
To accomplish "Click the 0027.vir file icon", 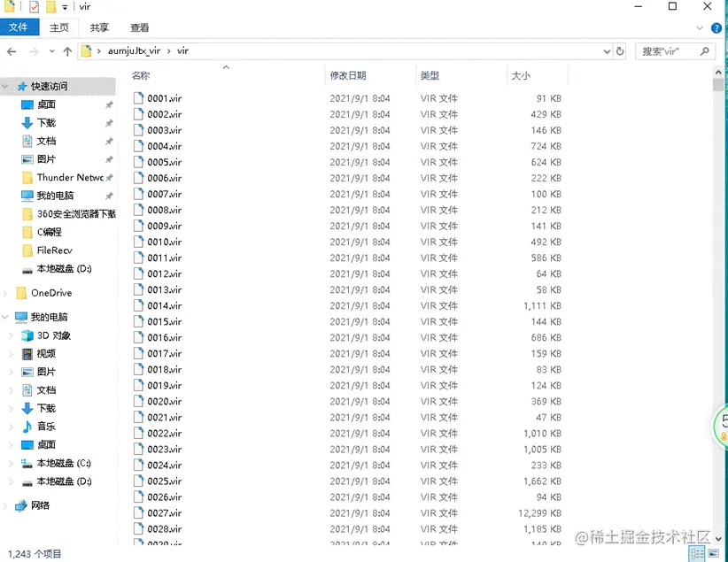I will [138, 512].
